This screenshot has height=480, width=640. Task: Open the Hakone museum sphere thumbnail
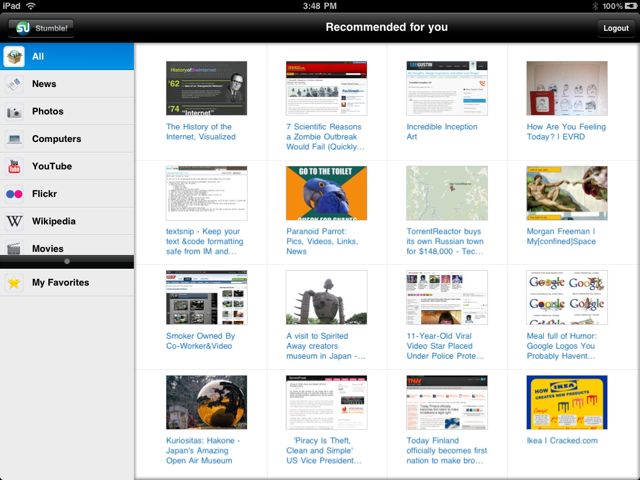(x=207, y=402)
